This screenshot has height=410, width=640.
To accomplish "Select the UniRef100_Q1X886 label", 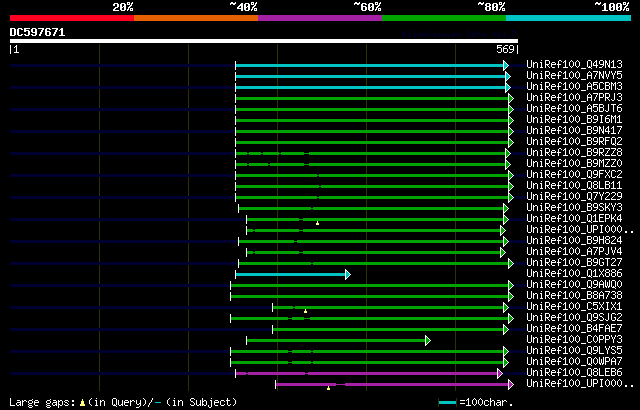I will pos(574,274).
